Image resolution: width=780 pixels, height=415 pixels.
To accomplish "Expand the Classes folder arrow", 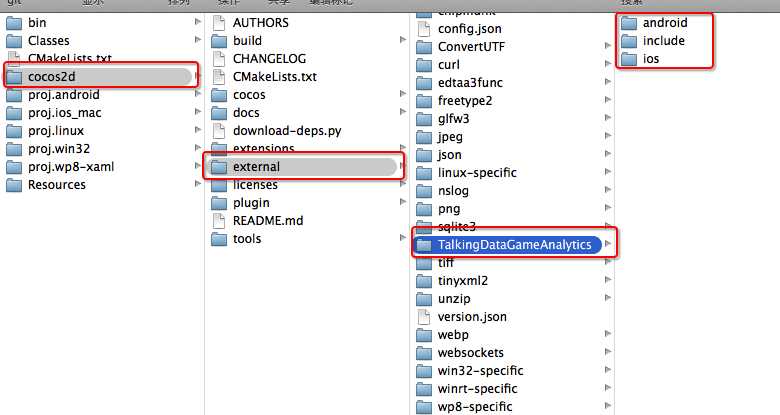I will coord(197,39).
